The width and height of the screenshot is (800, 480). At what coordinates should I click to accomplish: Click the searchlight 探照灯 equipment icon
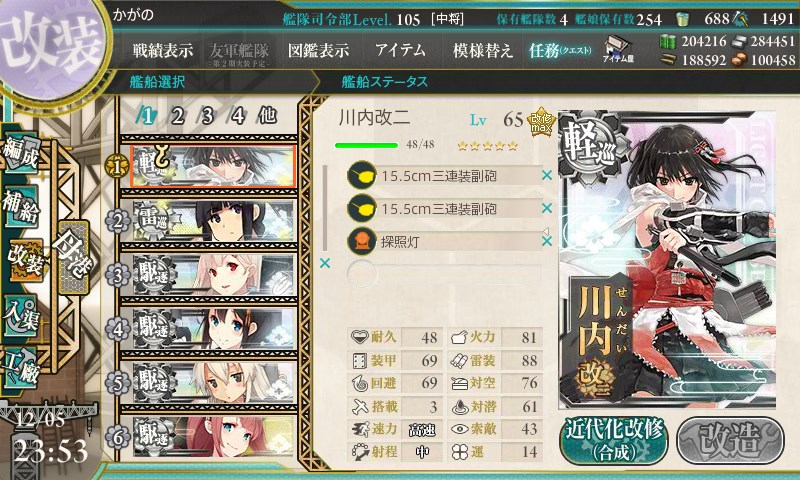coord(361,241)
